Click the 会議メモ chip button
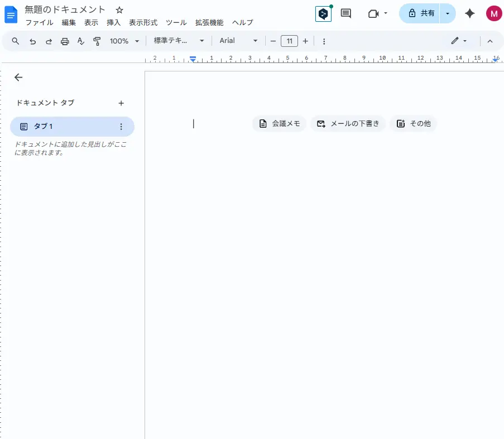Screen dimensions: 504x439 coord(280,124)
